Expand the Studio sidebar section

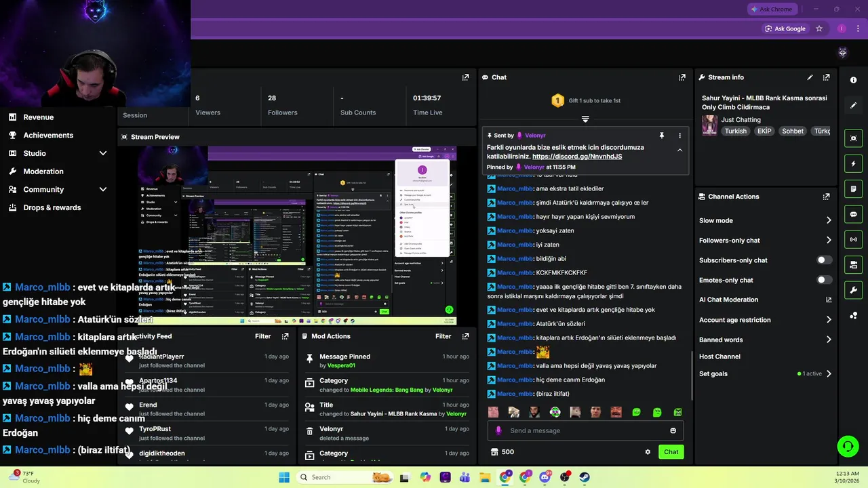[x=103, y=153]
